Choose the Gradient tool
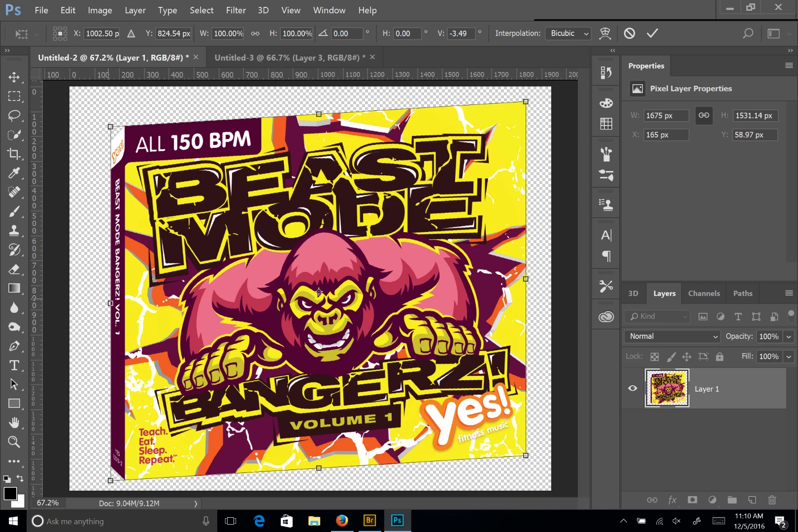 coord(14,288)
